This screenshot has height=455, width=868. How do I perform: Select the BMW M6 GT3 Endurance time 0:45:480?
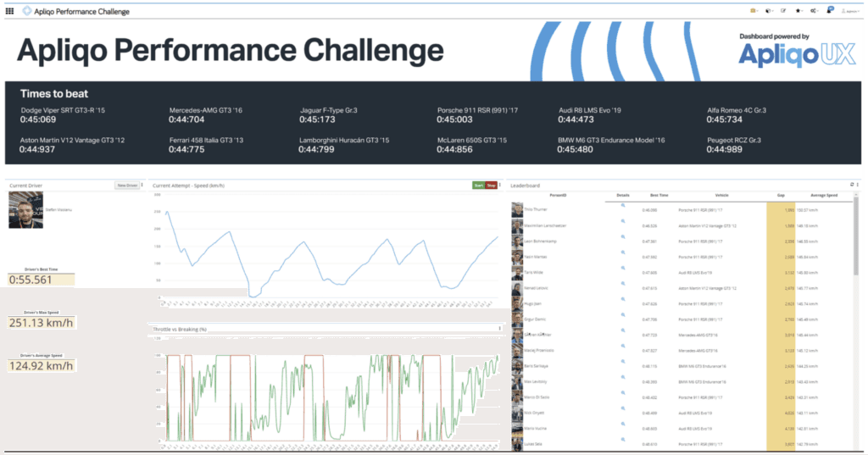coord(576,149)
